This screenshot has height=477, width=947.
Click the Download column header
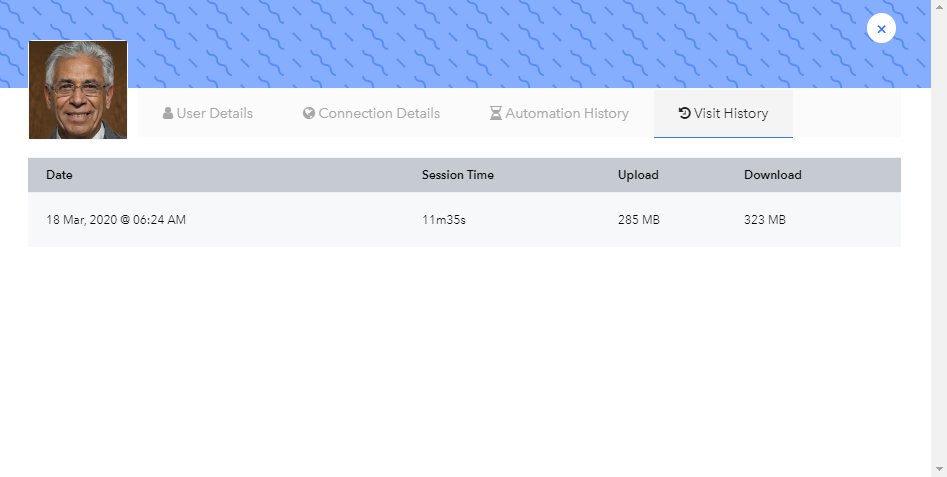pos(772,175)
